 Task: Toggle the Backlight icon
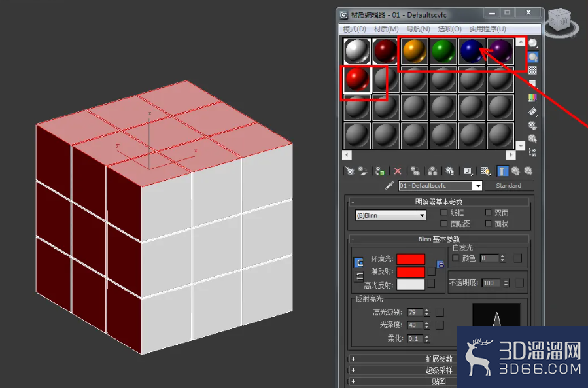(x=533, y=57)
